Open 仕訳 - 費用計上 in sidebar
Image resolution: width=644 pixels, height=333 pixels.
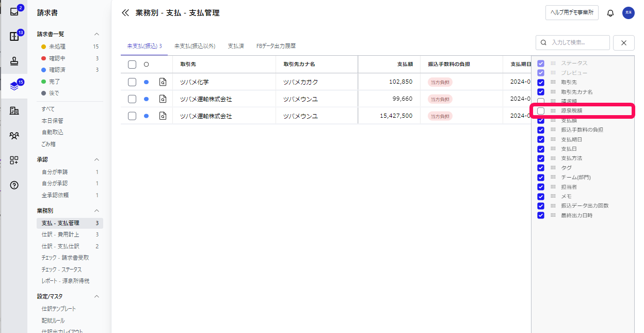[x=70, y=234]
